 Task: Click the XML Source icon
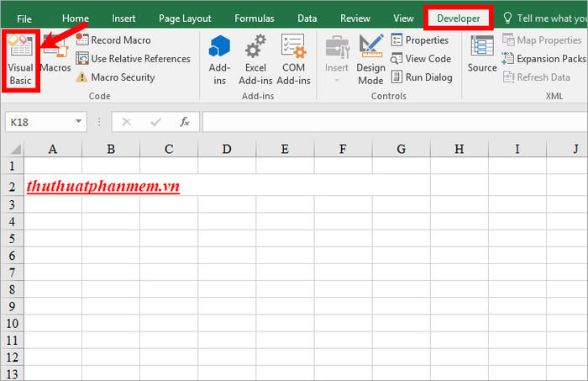tap(482, 54)
